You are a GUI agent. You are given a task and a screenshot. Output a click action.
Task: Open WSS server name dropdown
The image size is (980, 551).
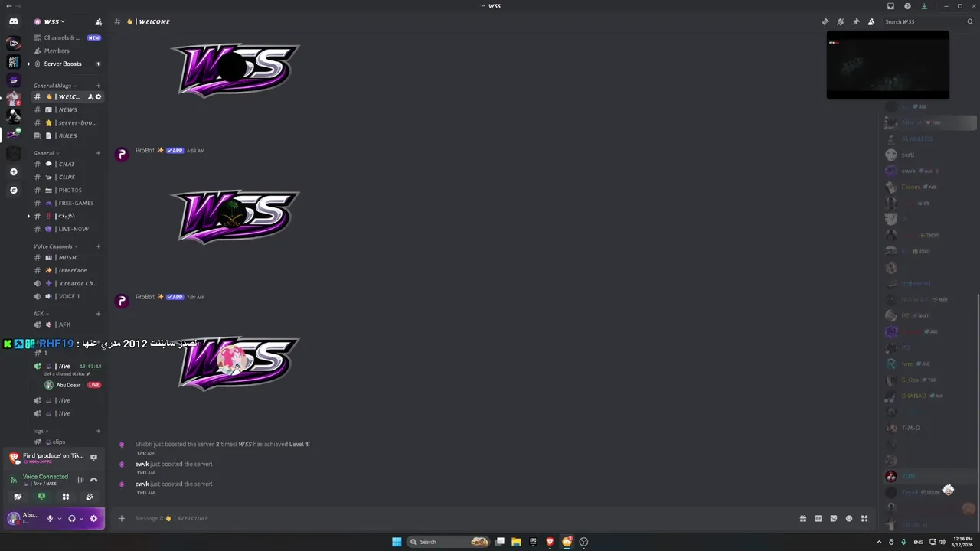[54, 21]
